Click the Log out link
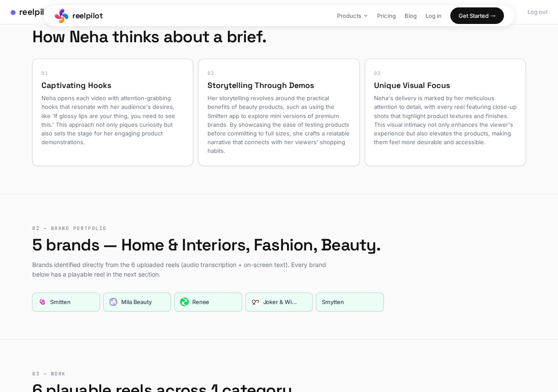Viewport: 558px width, 392px height. pyautogui.click(x=538, y=12)
